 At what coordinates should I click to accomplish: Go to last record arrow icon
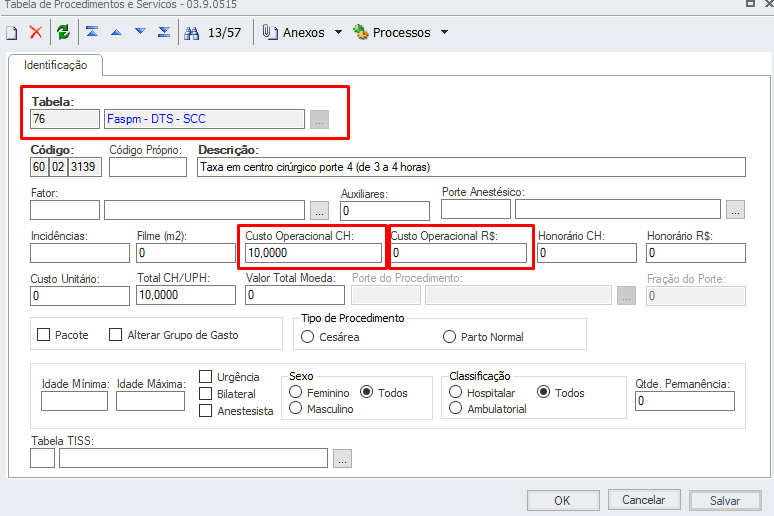pos(164,32)
